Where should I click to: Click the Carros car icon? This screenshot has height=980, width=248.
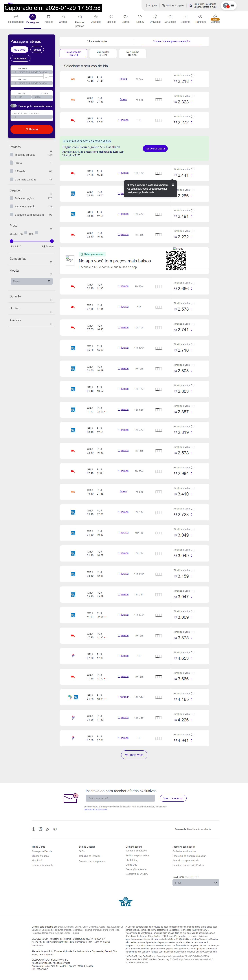126,17
